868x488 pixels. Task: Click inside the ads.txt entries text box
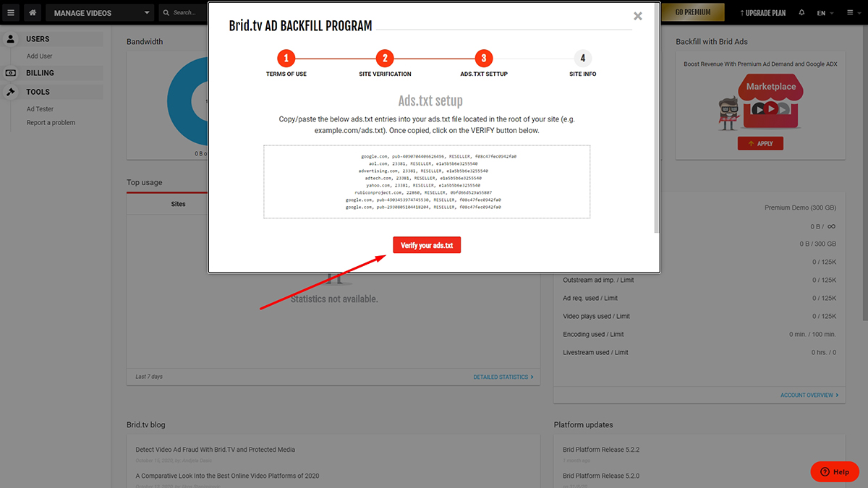(427, 181)
